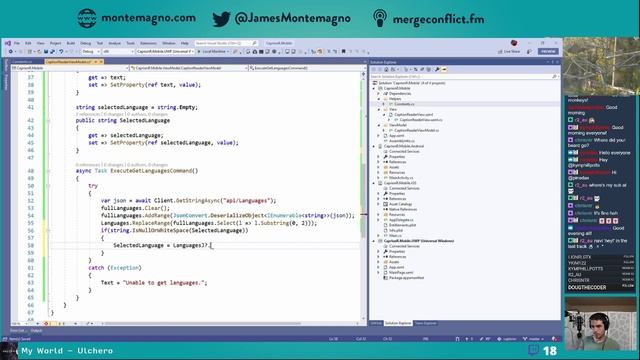Open the x86 platform dropdown
Screen dimensions: 640x360
118,51
